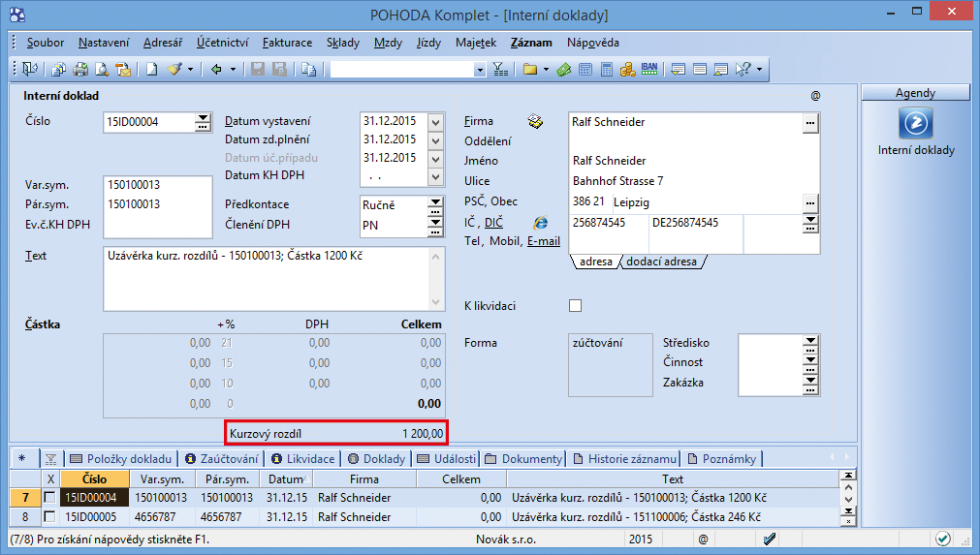
Task: Click the E-mail link label
Action: pyautogui.click(x=544, y=241)
